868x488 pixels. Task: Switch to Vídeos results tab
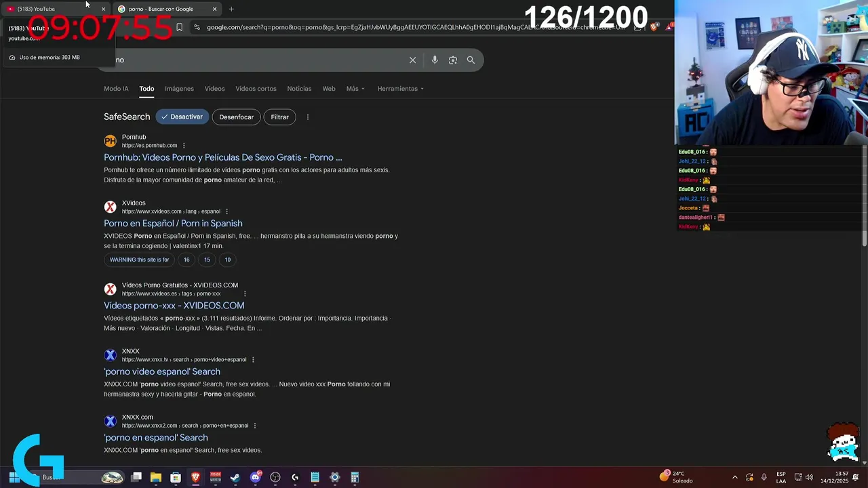[214, 89]
